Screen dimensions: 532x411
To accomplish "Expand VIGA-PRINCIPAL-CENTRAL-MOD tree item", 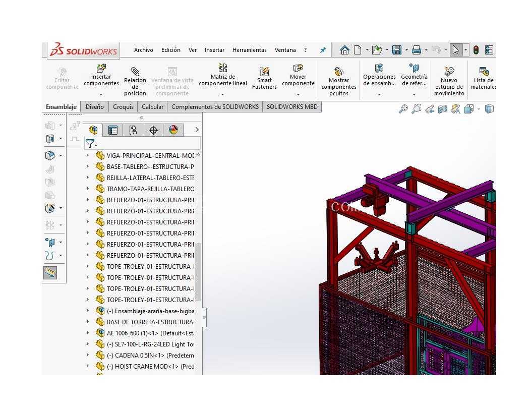I will (88, 155).
